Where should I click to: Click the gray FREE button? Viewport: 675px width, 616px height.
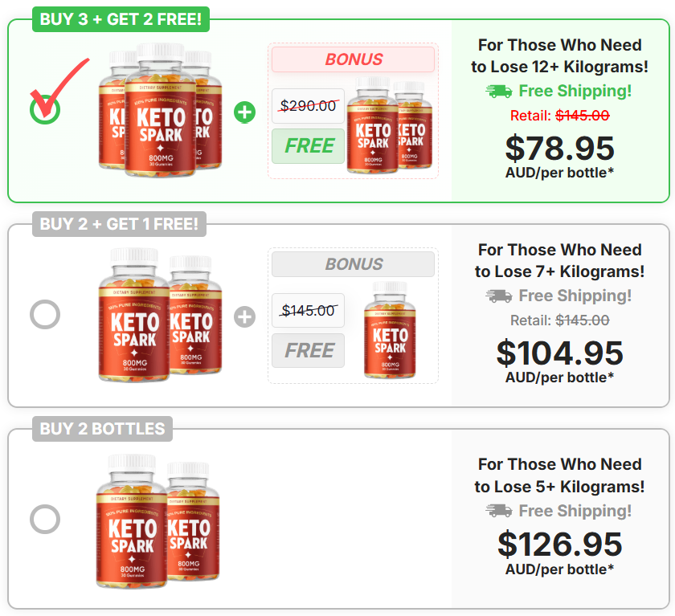coord(309,351)
